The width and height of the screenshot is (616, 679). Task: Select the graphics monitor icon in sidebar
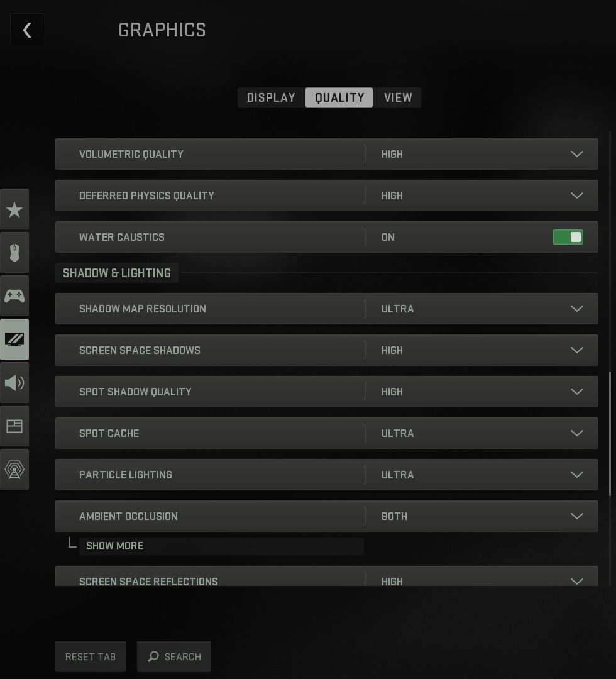pos(14,339)
